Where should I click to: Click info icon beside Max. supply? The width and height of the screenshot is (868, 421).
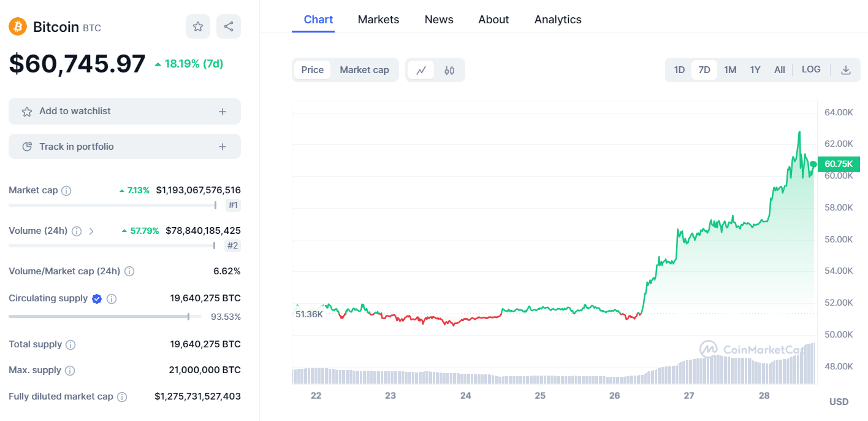coord(70,371)
